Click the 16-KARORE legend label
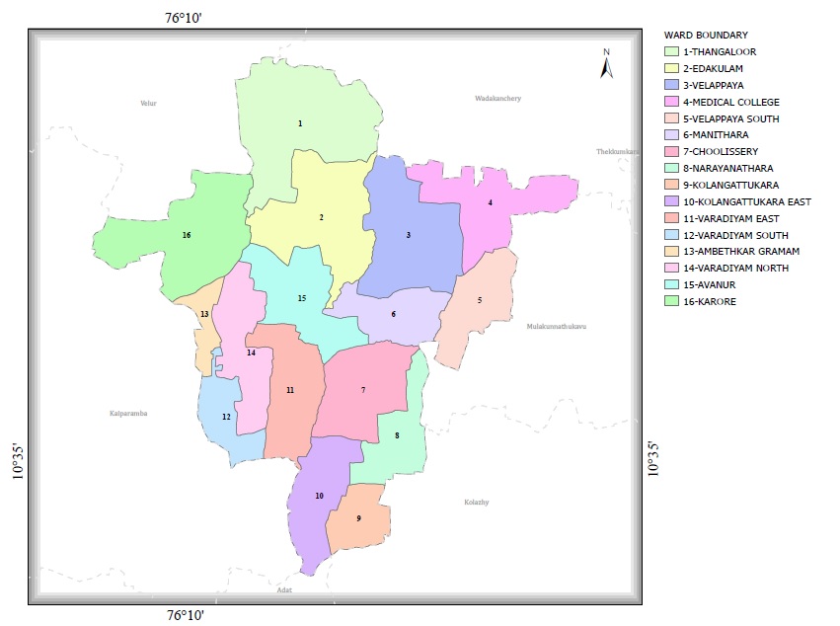840x626 pixels. pos(710,301)
